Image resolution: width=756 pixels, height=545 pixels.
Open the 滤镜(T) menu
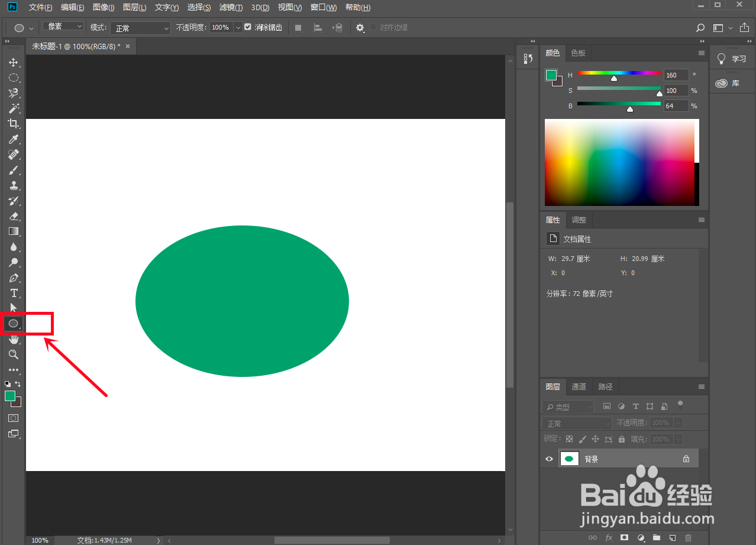231,8
